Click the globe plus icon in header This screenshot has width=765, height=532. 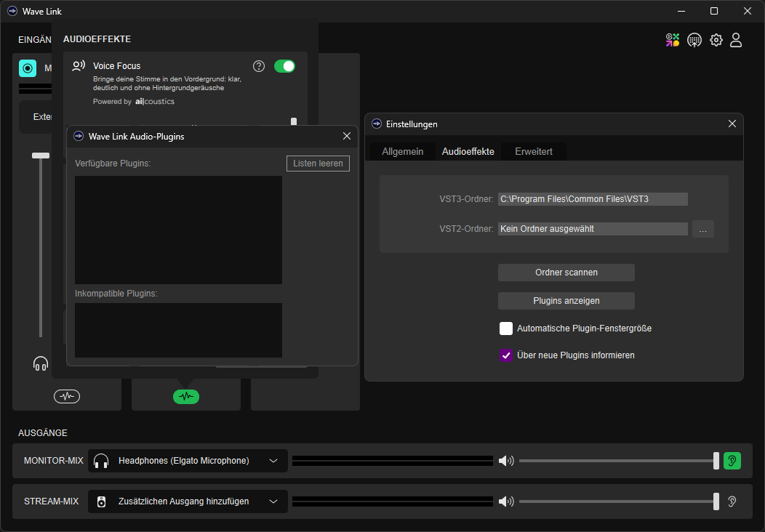(x=694, y=40)
